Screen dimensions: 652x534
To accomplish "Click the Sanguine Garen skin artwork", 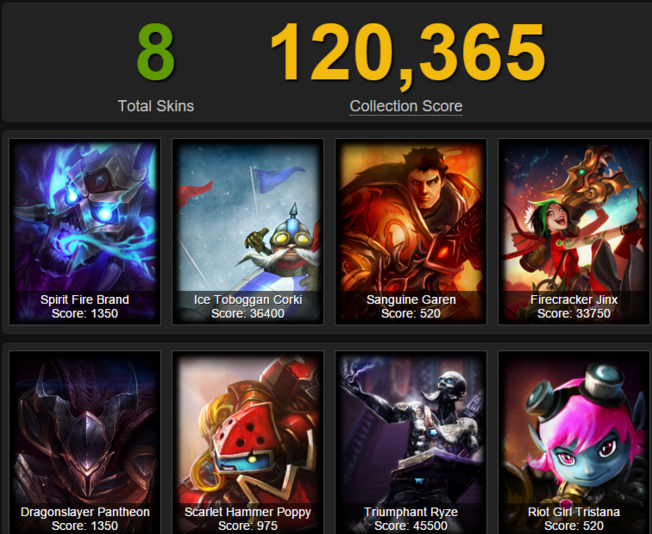I will [411, 232].
